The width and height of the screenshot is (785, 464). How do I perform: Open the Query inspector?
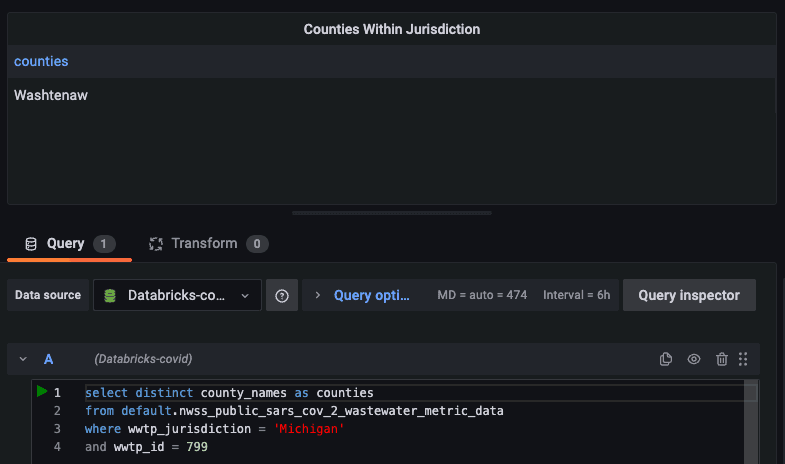[689, 295]
